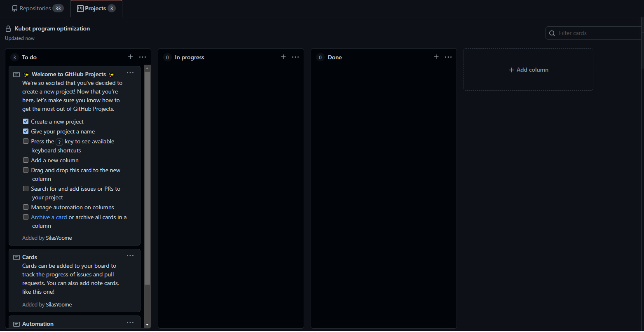Click the Projects tab count badge 3
644x332 pixels.
point(112,8)
